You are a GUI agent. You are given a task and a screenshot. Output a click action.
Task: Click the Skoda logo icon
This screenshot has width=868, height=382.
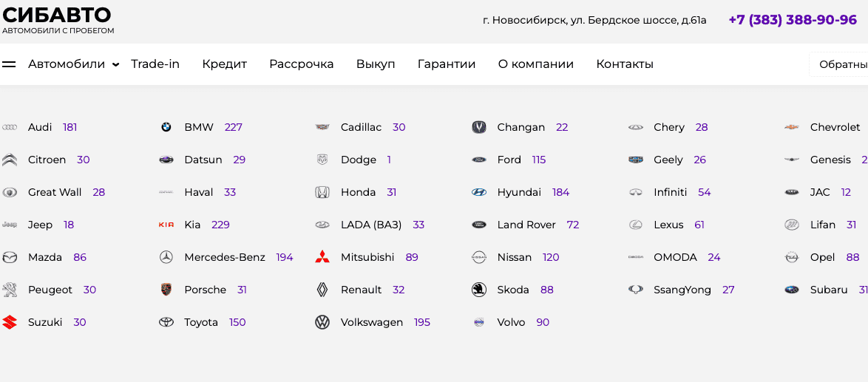pyautogui.click(x=479, y=290)
